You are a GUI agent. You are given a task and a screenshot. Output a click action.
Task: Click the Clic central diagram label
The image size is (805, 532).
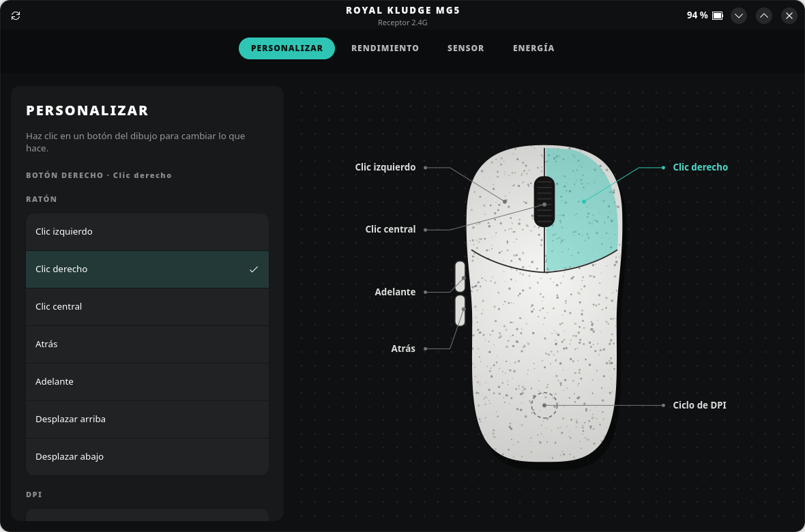(x=390, y=230)
